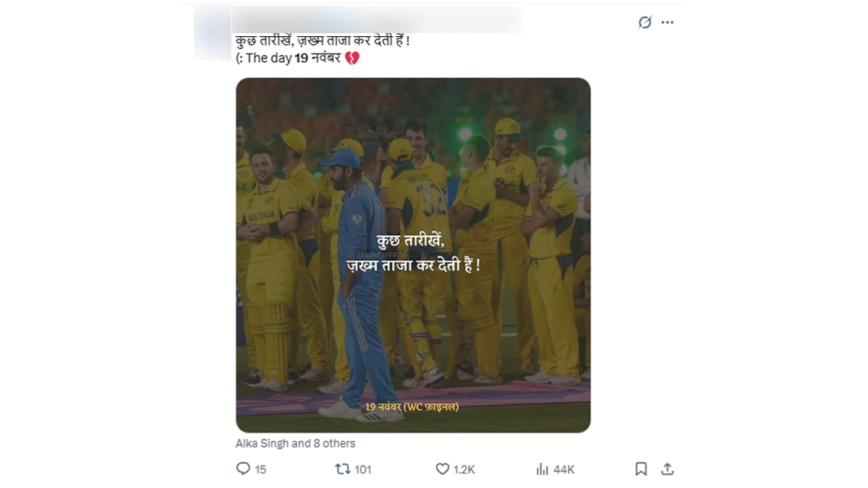Bookmark this post

(x=641, y=469)
